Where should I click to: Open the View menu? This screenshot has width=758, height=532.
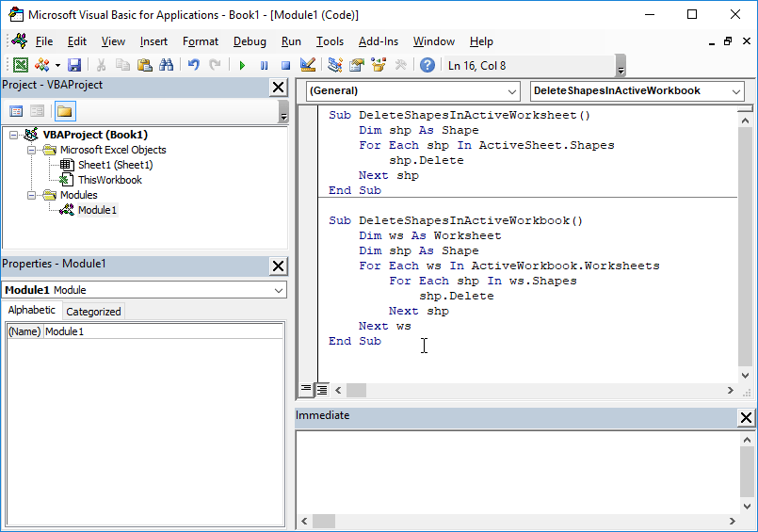pos(113,41)
